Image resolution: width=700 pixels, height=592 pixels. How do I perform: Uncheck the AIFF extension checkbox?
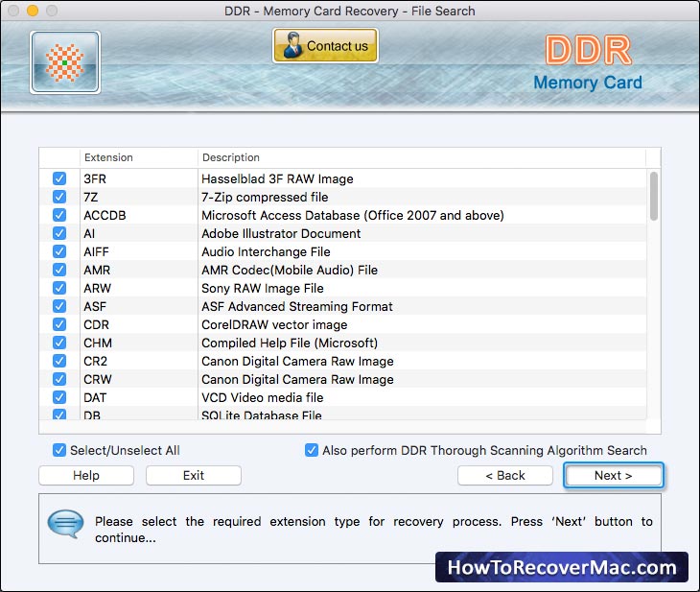click(x=59, y=251)
